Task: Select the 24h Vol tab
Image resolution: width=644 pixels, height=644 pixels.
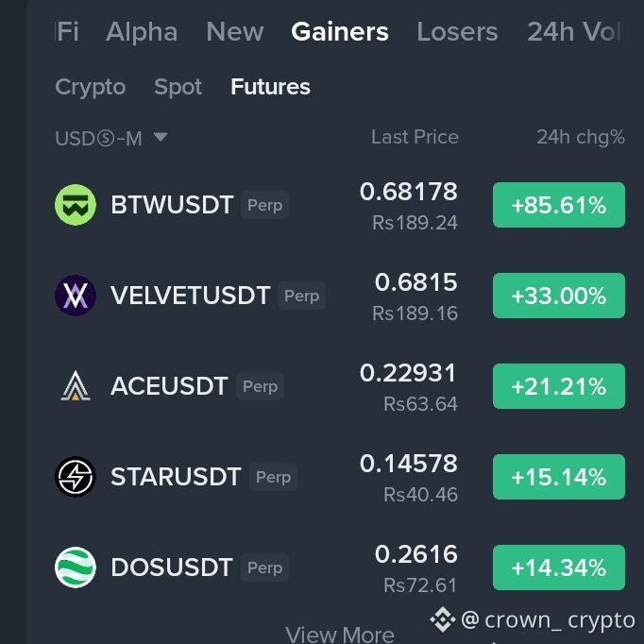Action: (x=574, y=31)
